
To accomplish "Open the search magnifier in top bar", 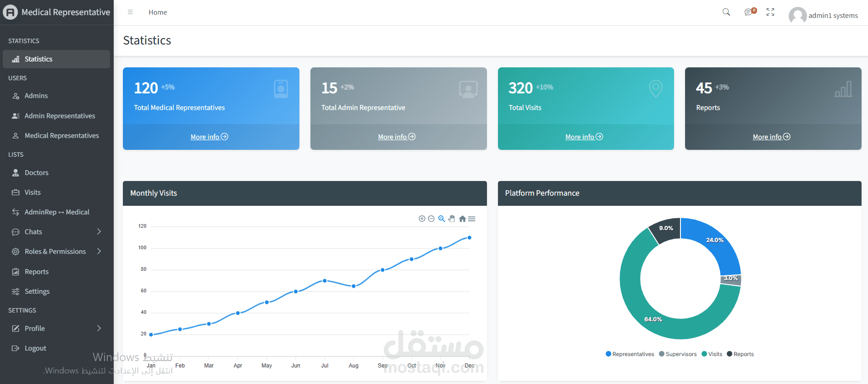I will (x=726, y=12).
